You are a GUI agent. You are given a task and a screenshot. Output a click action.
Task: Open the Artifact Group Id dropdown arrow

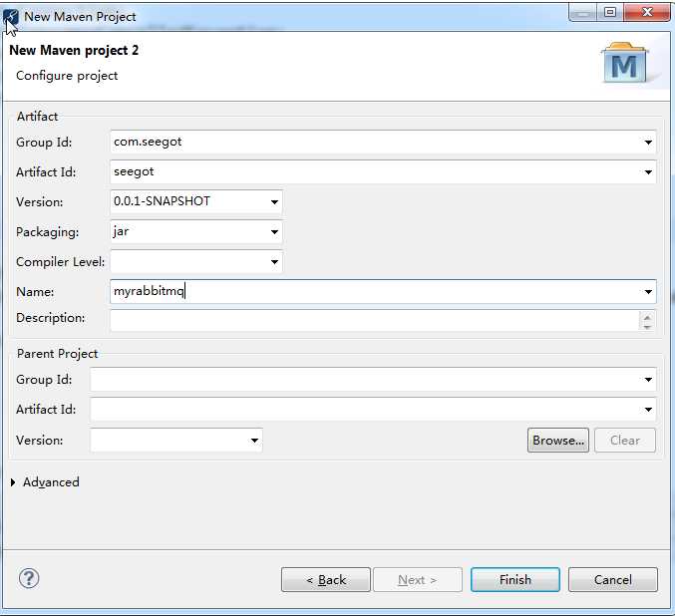tap(648, 143)
